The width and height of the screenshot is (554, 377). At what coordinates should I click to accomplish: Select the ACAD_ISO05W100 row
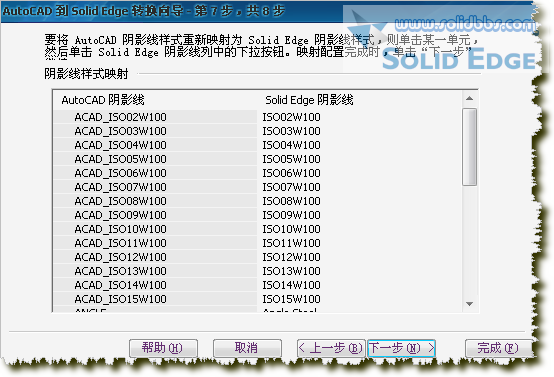click(x=155, y=159)
